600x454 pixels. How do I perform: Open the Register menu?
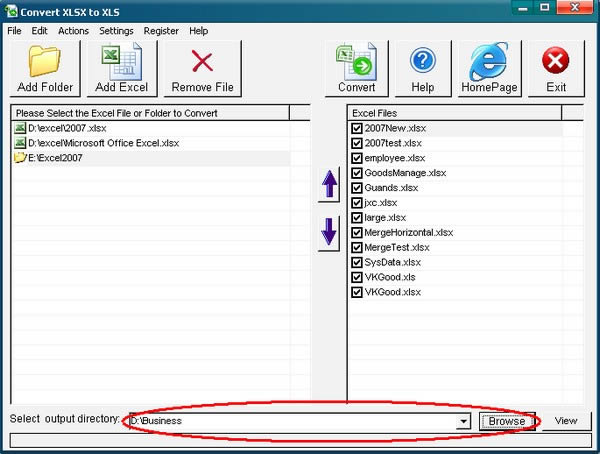[x=161, y=31]
